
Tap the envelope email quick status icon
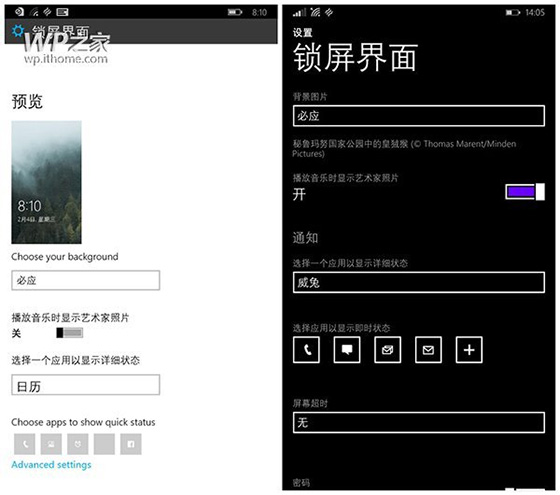pyautogui.click(x=428, y=350)
